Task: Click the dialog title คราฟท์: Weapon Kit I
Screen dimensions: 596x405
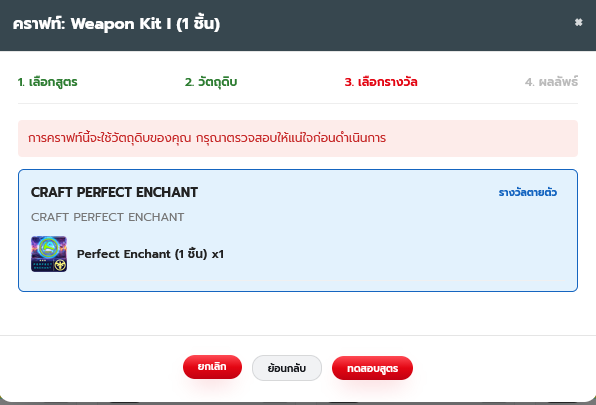Action: click(x=116, y=24)
